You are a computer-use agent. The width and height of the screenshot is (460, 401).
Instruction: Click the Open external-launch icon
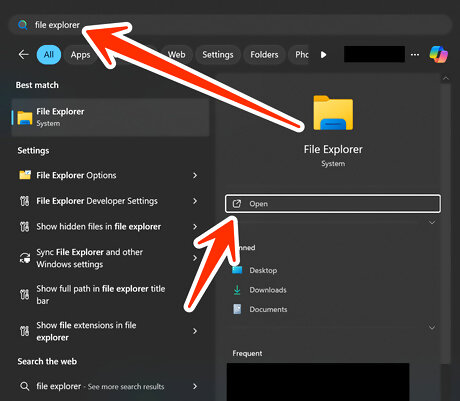coord(237,203)
